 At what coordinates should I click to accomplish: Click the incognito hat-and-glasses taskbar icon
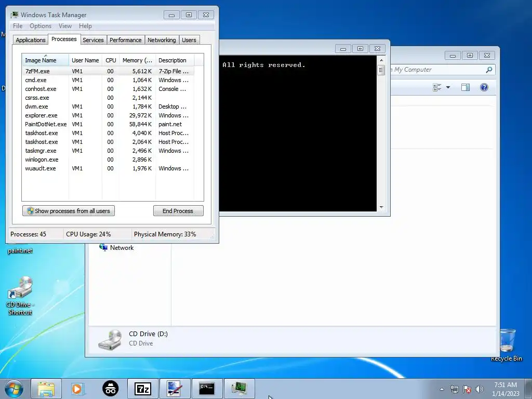coord(111,389)
